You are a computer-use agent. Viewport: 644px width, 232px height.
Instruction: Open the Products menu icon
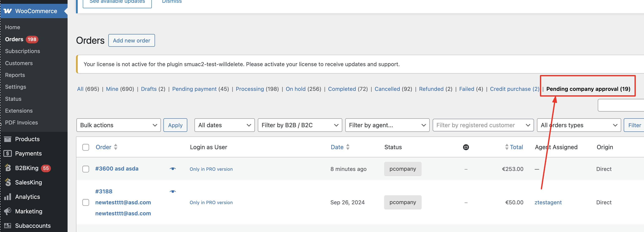point(8,139)
